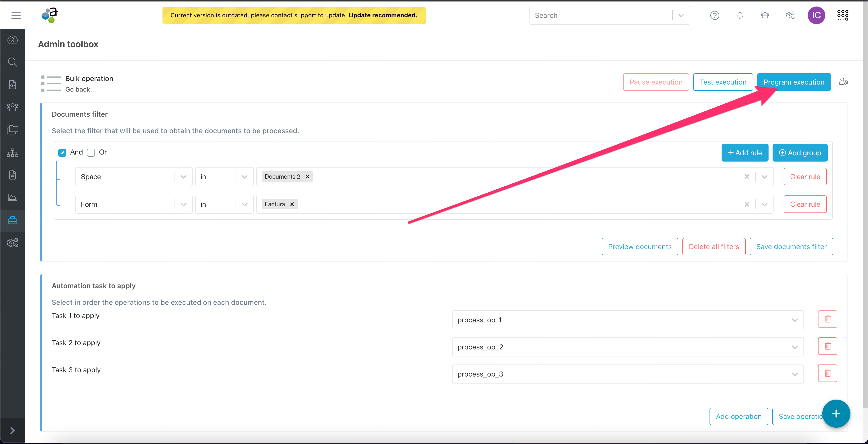Check the Or checkbox
Viewport: 868px width, 444px height.
(91, 153)
